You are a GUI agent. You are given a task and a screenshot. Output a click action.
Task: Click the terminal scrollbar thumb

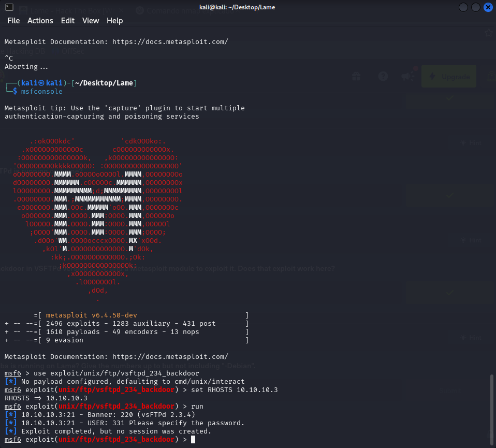[x=491, y=409]
